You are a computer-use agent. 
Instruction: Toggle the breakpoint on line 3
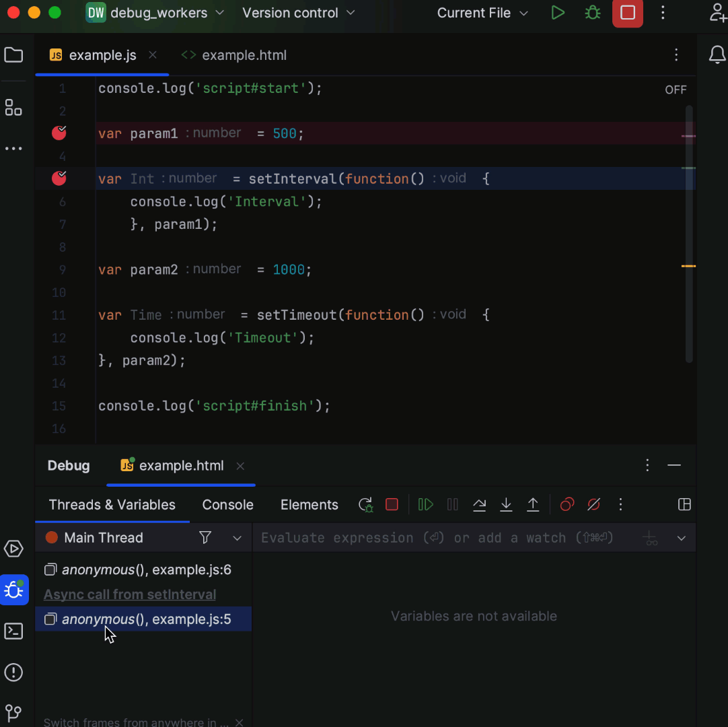(59, 133)
